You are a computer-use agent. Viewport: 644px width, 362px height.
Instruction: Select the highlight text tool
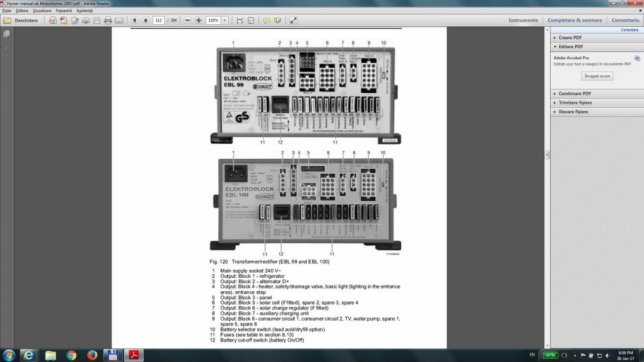(x=277, y=20)
